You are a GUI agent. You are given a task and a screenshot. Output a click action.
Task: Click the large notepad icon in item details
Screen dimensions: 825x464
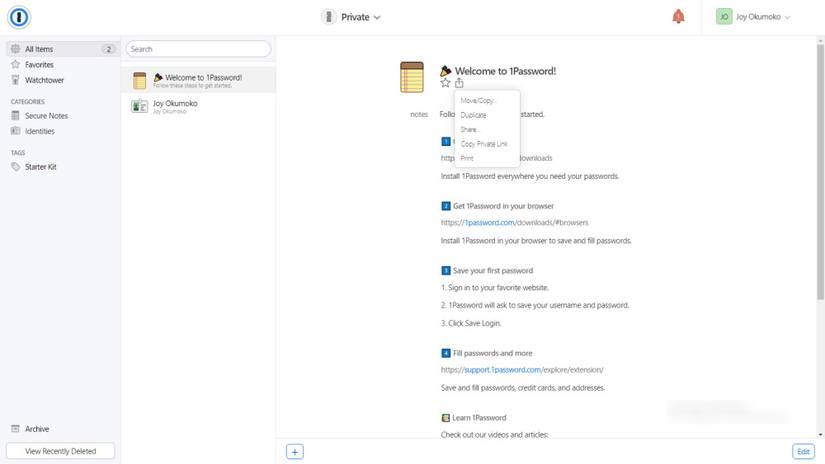click(x=412, y=77)
